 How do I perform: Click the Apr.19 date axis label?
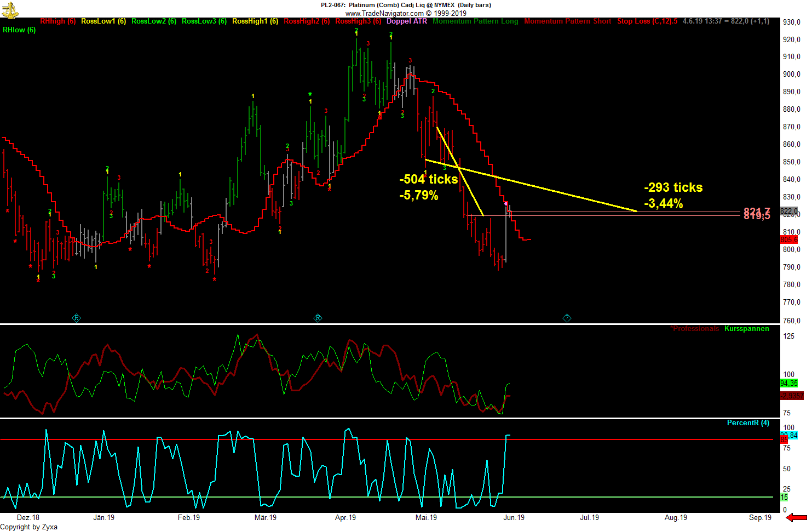345,517
